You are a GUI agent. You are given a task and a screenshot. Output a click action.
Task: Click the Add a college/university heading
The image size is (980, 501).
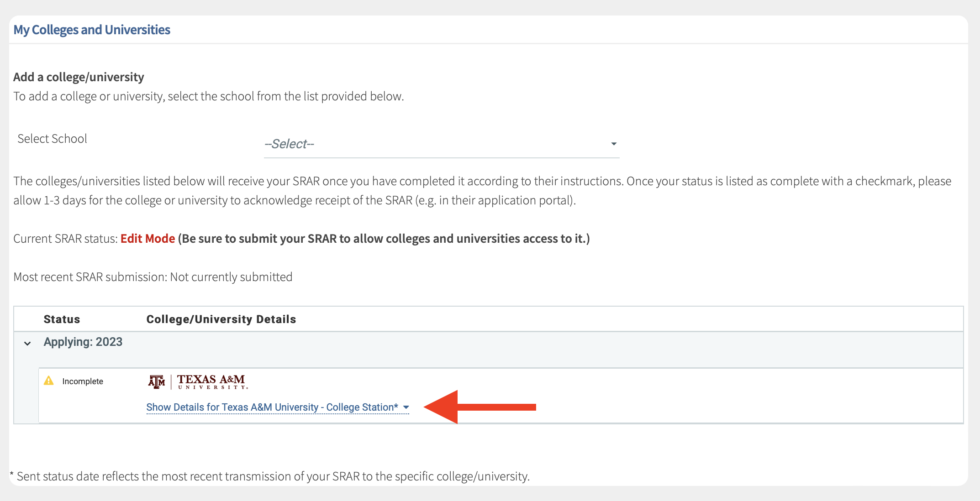click(79, 77)
